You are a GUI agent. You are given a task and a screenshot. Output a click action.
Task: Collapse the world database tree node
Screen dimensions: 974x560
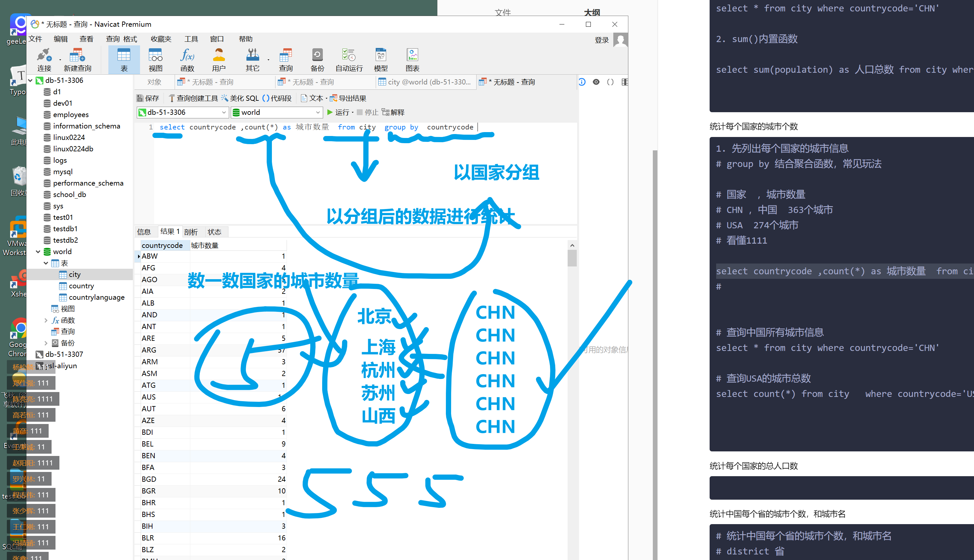click(38, 251)
